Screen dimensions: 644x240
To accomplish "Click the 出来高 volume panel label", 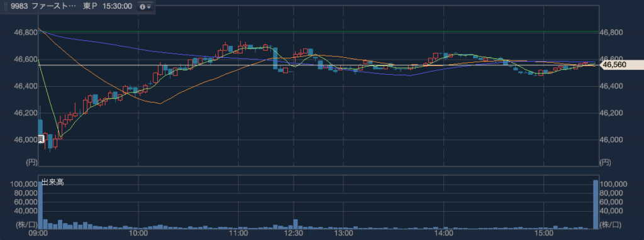I will click(x=52, y=182).
